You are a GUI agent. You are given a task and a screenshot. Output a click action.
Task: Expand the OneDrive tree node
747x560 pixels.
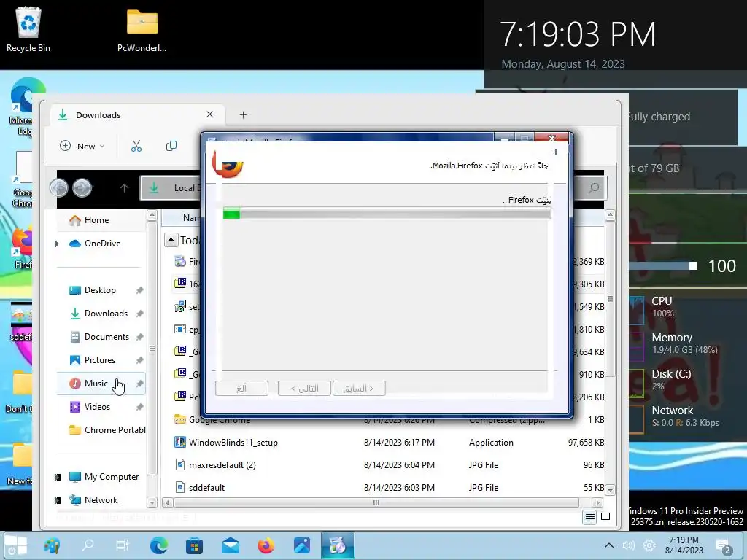point(57,244)
